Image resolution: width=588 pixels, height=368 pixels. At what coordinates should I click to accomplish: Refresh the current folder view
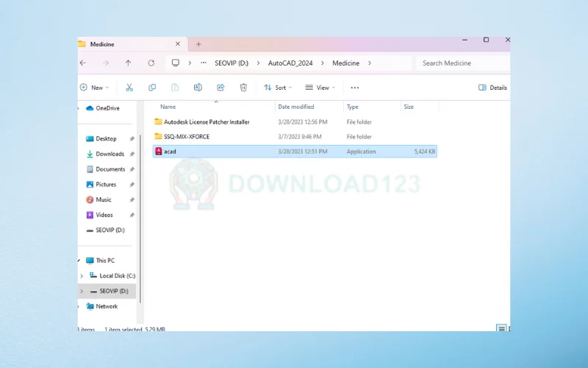(151, 63)
